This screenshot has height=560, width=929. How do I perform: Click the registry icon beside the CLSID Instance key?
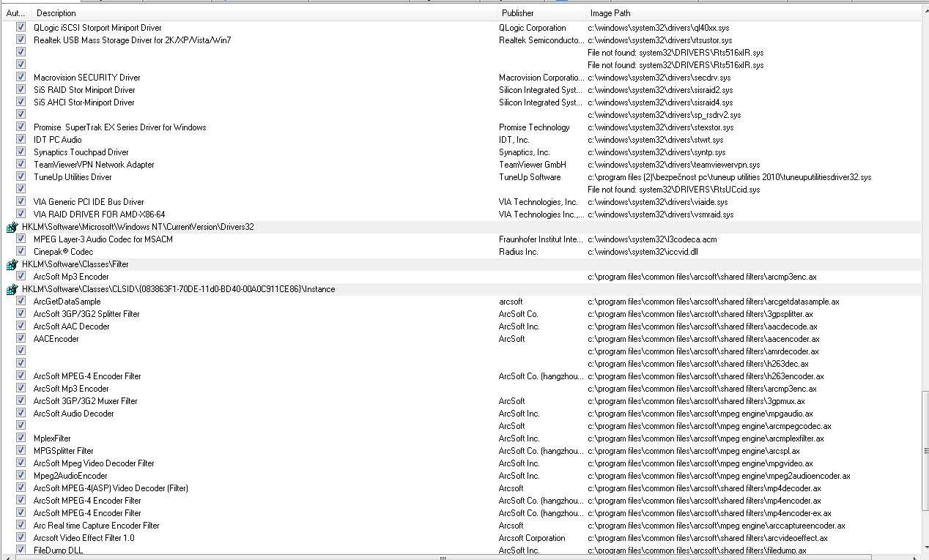[11, 289]
